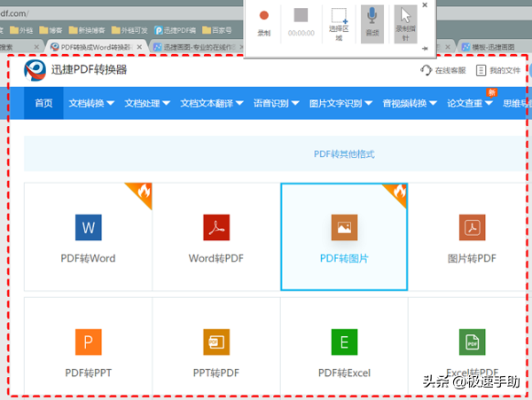Open the 图片转PDF icon
The width and height of the screenshot is (532, 400).
(x=473, y=227)
